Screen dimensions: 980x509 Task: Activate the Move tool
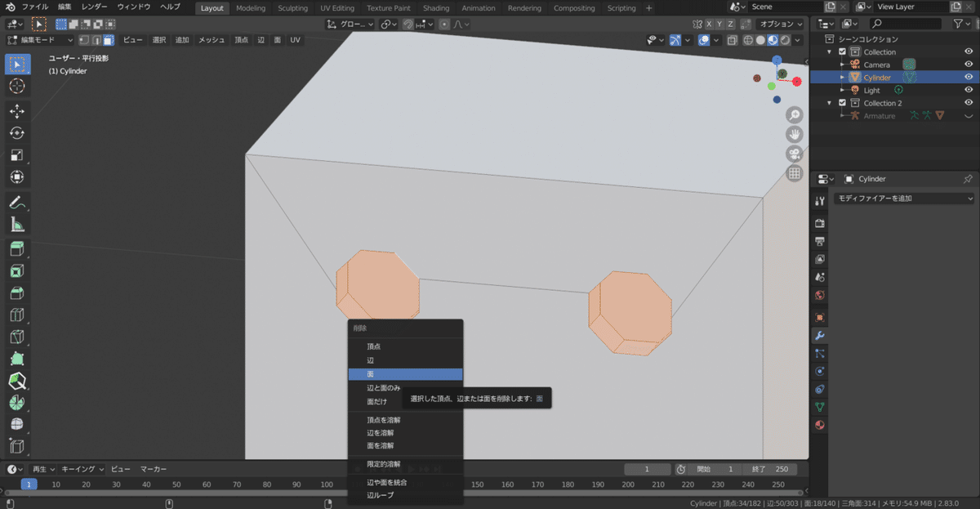[17, 111]
